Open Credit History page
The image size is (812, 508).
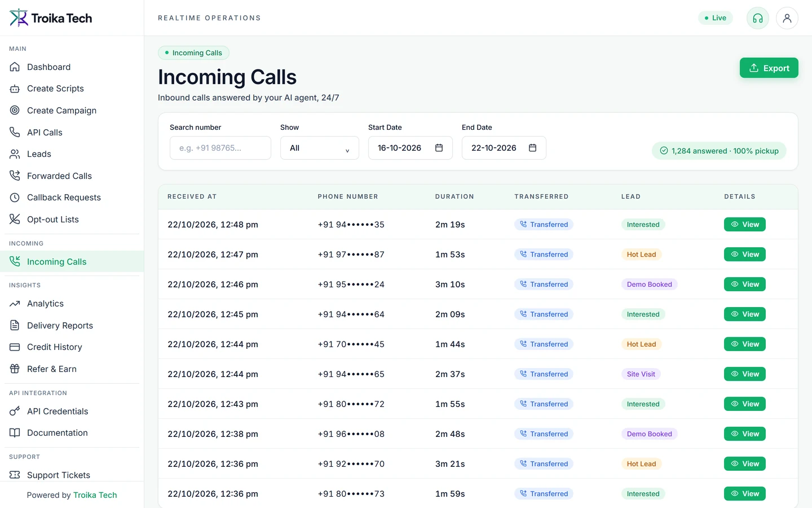(x=72, y=347)
